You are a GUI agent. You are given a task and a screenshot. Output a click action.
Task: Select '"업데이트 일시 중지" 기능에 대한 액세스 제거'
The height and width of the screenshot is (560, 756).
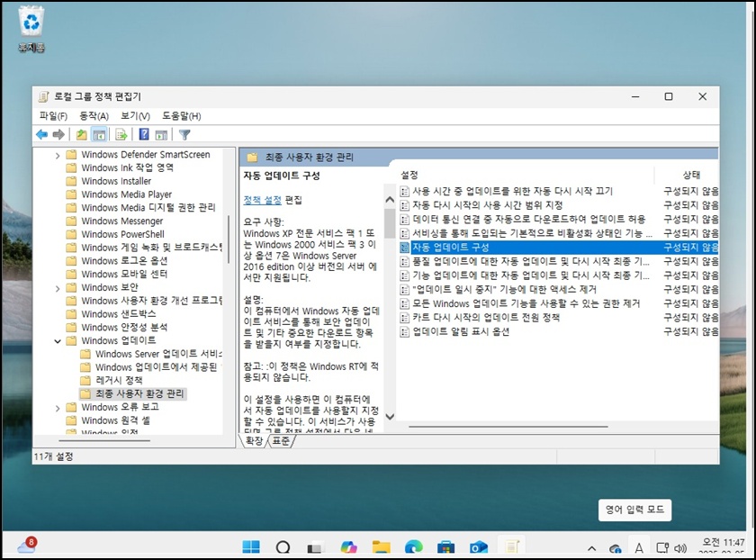click(504, 290)
